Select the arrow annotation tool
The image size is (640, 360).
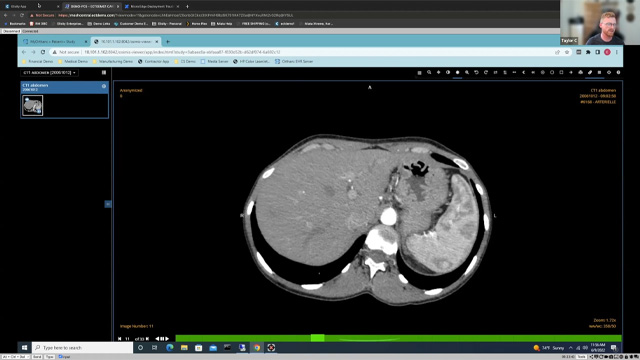pyautogui.click(x=571, y=73)
